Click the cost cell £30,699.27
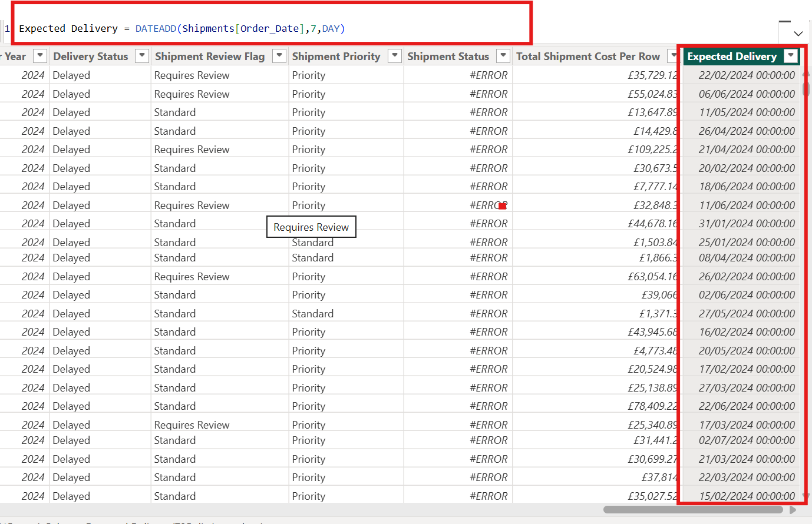The width and height of the screenshot is (812, 524). click(652, 459)
